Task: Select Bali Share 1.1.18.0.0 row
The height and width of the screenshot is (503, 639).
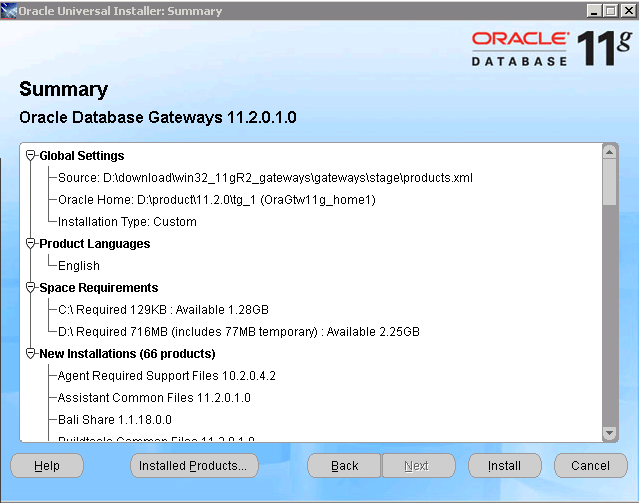Action: [115, 420]
